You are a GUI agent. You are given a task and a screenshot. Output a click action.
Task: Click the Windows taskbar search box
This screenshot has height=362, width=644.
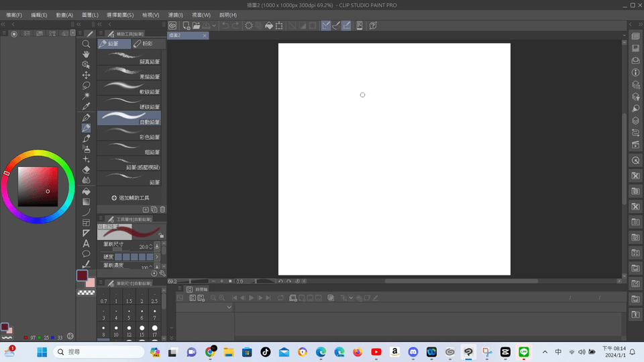(99, 352)
